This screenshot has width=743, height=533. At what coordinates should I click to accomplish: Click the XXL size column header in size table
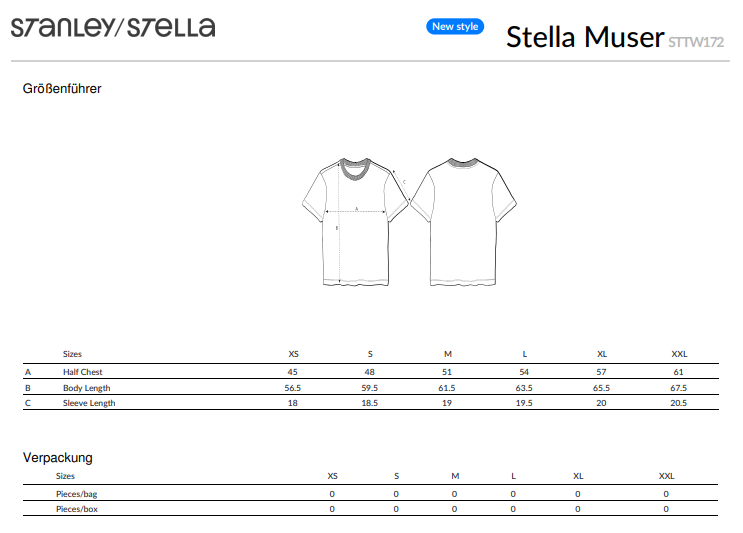[679, 354]
